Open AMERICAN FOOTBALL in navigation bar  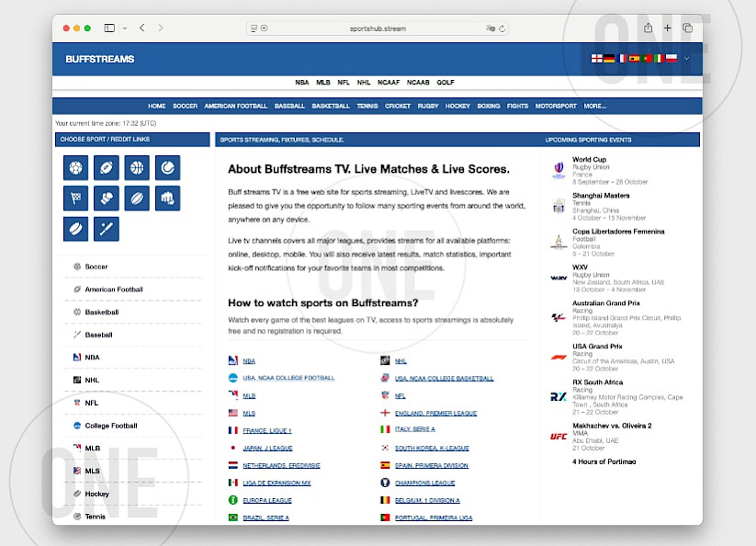tap(236, 106)
